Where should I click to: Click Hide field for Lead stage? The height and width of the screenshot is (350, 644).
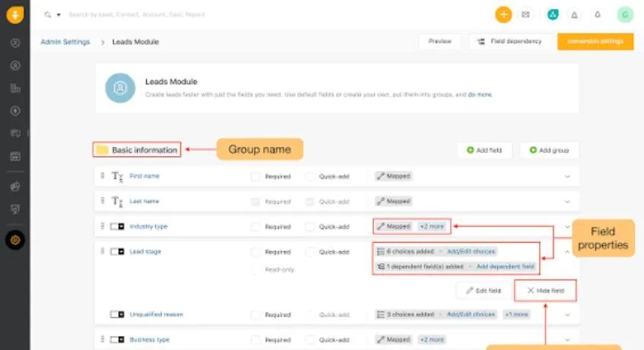[545, 291]
